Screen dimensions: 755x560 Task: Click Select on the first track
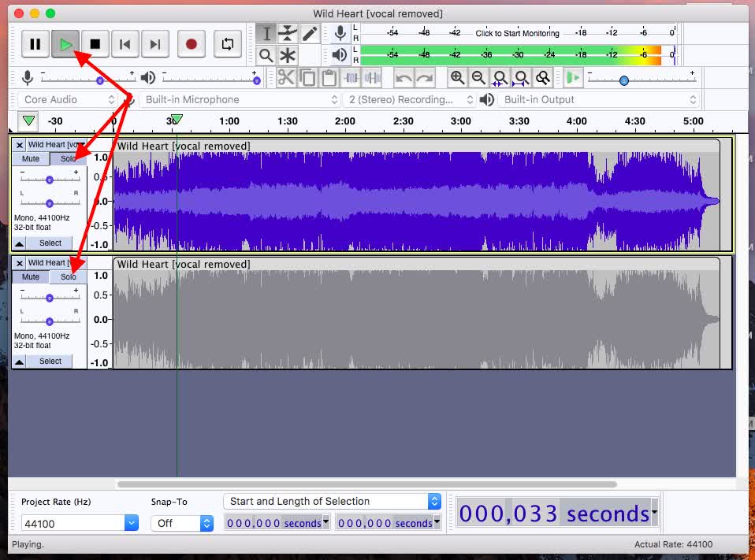50,243
